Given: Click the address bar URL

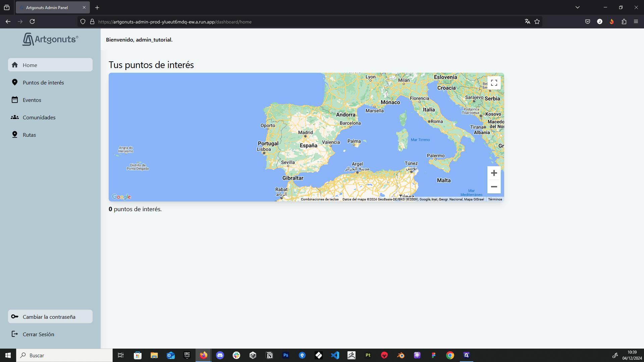Looking at the screenshot, I should pyautogui.click(x=175, y=22).
